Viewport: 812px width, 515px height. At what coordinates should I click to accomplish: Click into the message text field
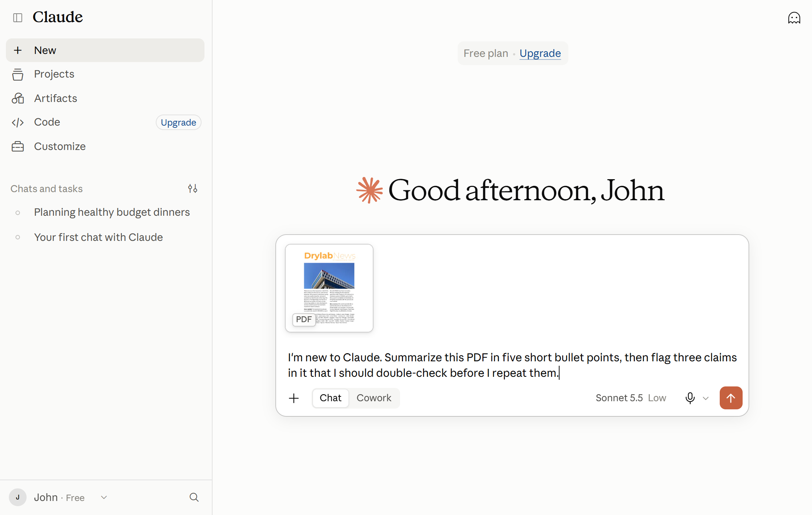click(512, 365)
